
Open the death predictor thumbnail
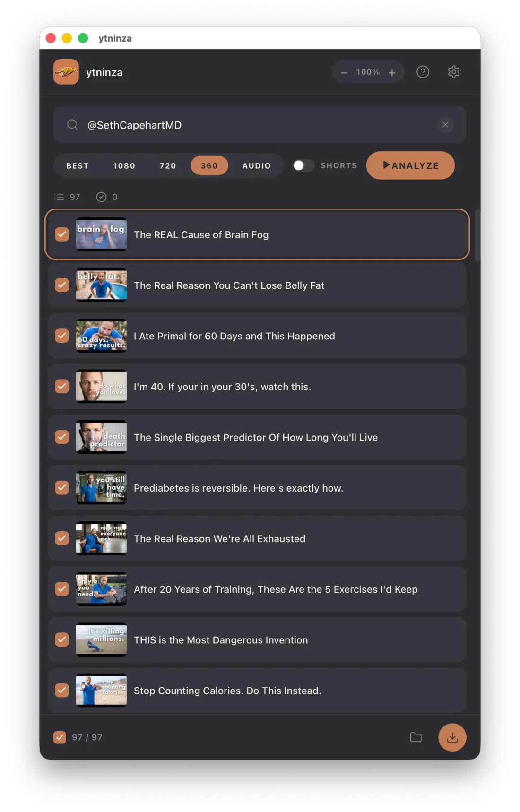pos(101,437)
